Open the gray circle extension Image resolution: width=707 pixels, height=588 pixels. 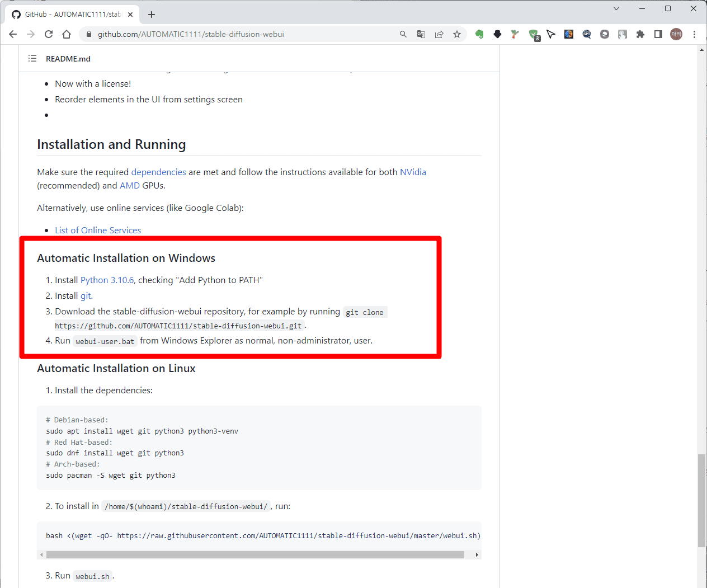[x=605, y=34]
